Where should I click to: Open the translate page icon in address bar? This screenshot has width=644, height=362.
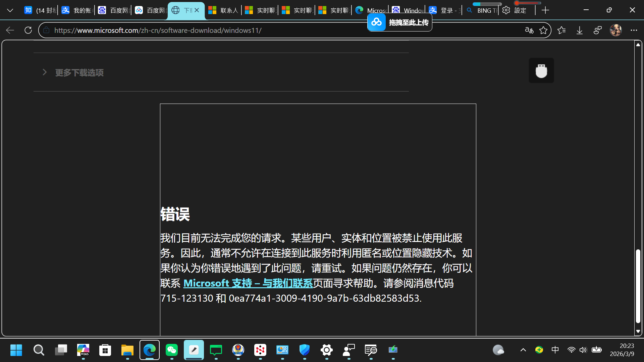coord(529,30)
